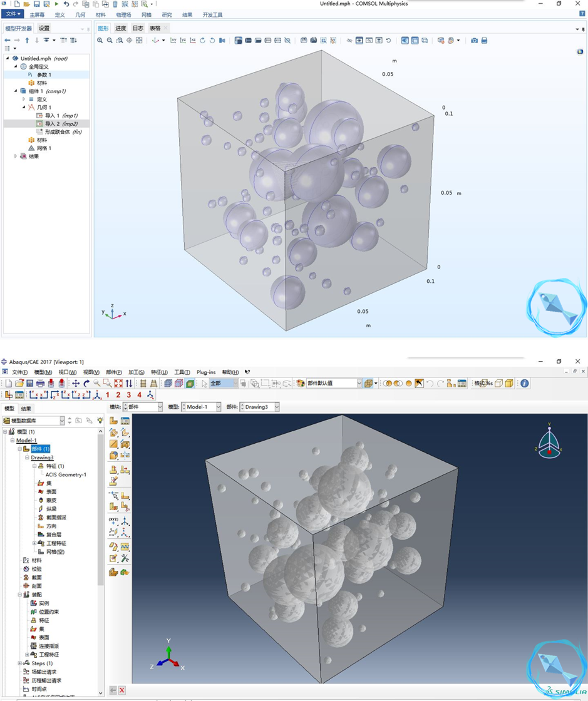Select ACIS Geometry-1 in the Abaqus tree
The image size is (588, 701).
point(66,474)
